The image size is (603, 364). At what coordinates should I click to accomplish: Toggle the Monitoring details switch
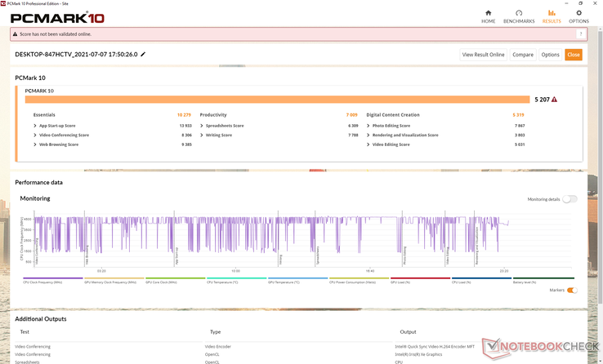(569, 199)
